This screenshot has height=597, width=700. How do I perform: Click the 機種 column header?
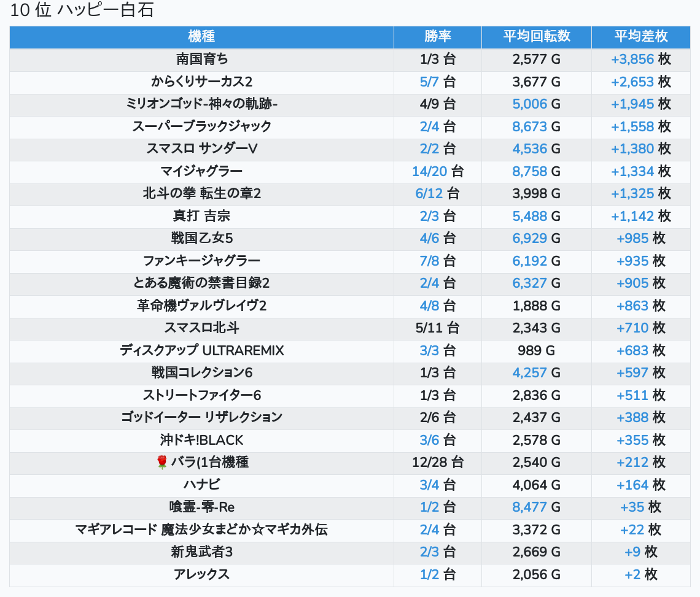201,36
